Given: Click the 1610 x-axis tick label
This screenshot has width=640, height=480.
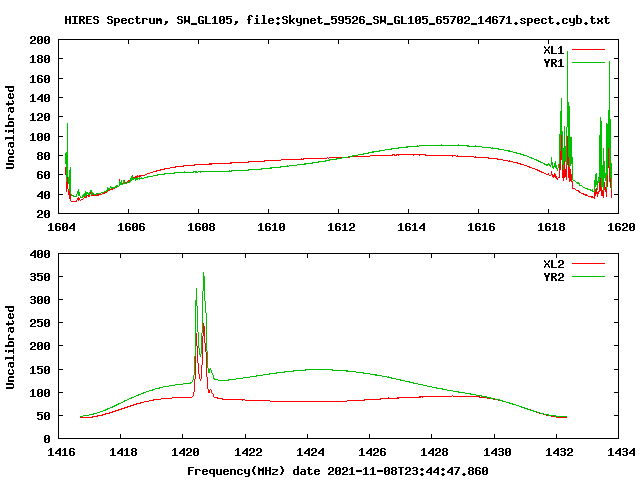Looking at the screenshot, I should coord(271,227).
